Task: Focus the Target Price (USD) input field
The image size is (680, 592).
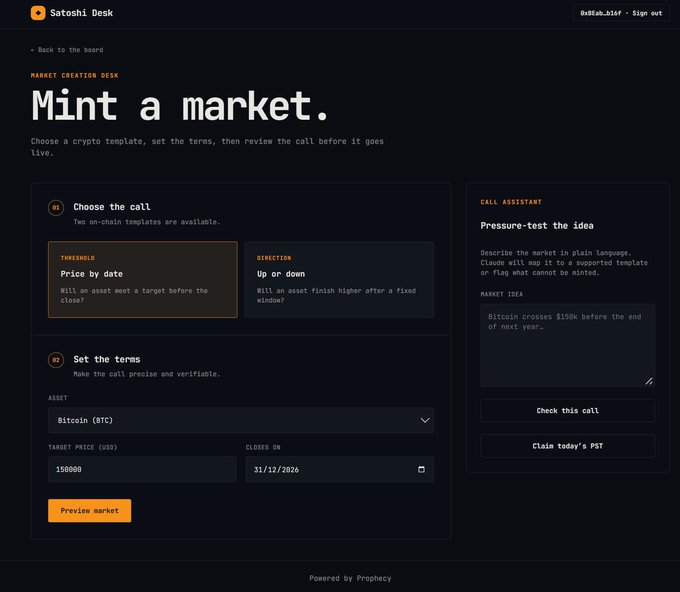Action: coord(143,469)
